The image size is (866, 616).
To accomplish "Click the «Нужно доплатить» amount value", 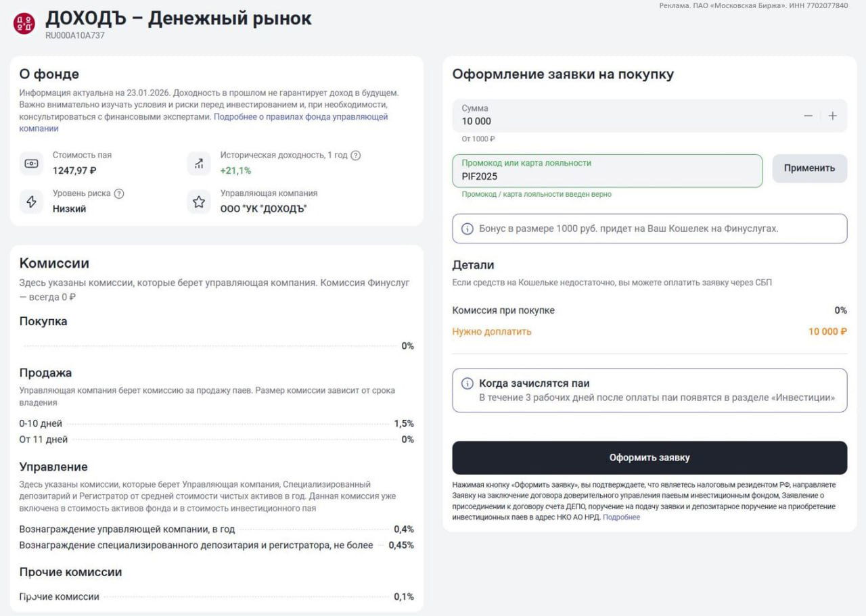I will tap(826, 331).
